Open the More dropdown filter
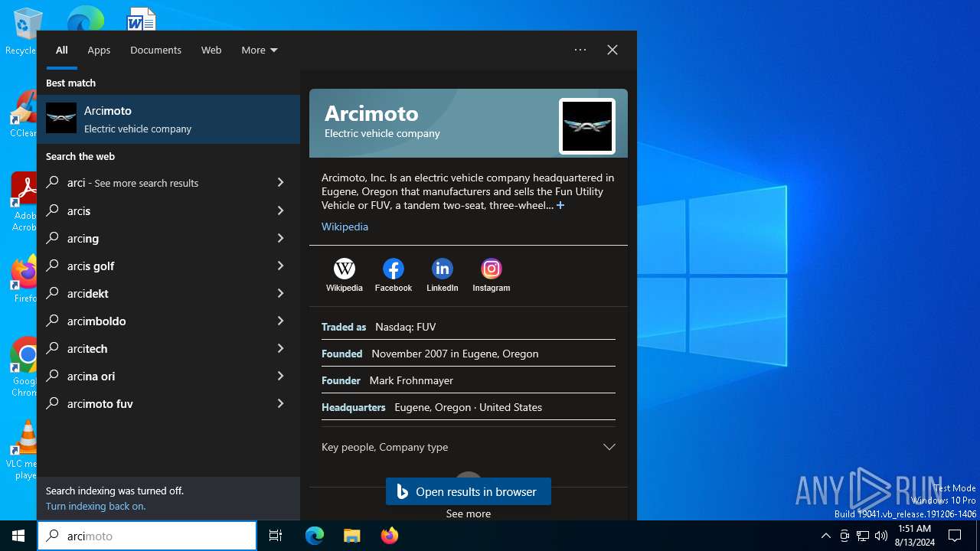Image resolution: width=980 pixels, height=551 pixels. (x=260, y=50)
